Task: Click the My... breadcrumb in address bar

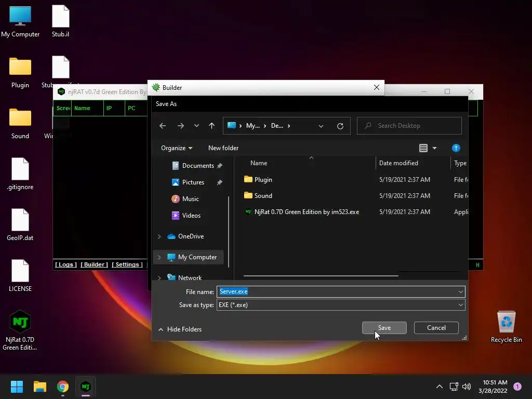Action: coord(253,126)
